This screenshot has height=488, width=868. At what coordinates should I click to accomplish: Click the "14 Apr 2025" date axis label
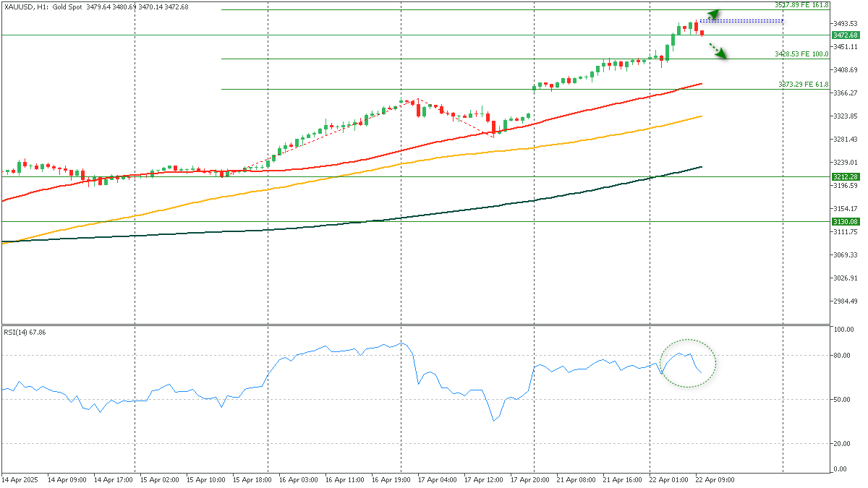pyautogui.click(x=20, y=479)
